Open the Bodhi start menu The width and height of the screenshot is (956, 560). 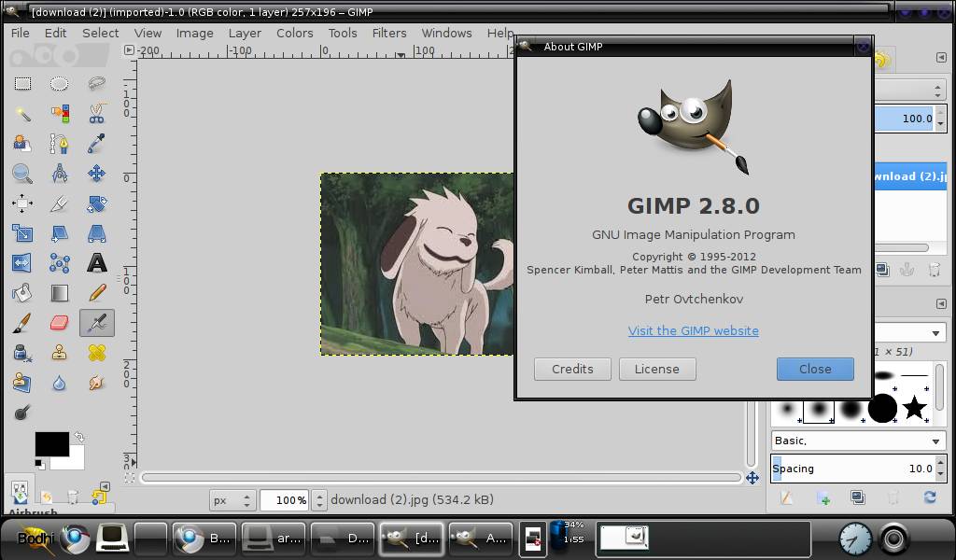coord(35,538)
